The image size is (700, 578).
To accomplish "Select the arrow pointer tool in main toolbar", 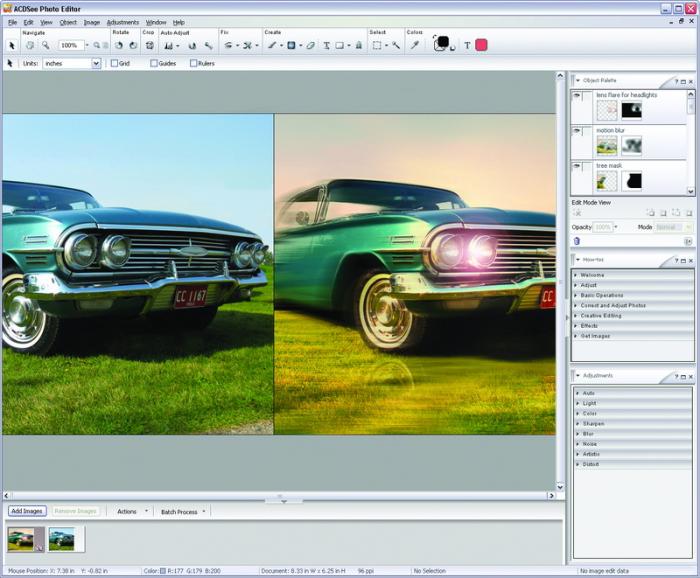I will coord(12,46).
